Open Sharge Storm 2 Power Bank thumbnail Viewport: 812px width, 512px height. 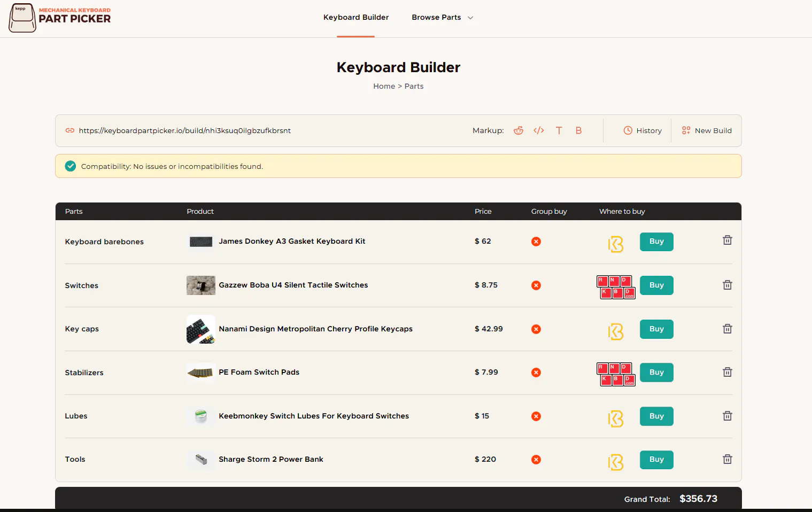[201, 460]
